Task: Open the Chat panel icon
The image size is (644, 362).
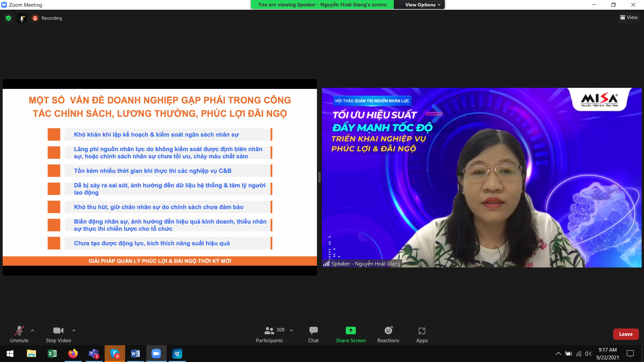Action: [x=313, y=331]
